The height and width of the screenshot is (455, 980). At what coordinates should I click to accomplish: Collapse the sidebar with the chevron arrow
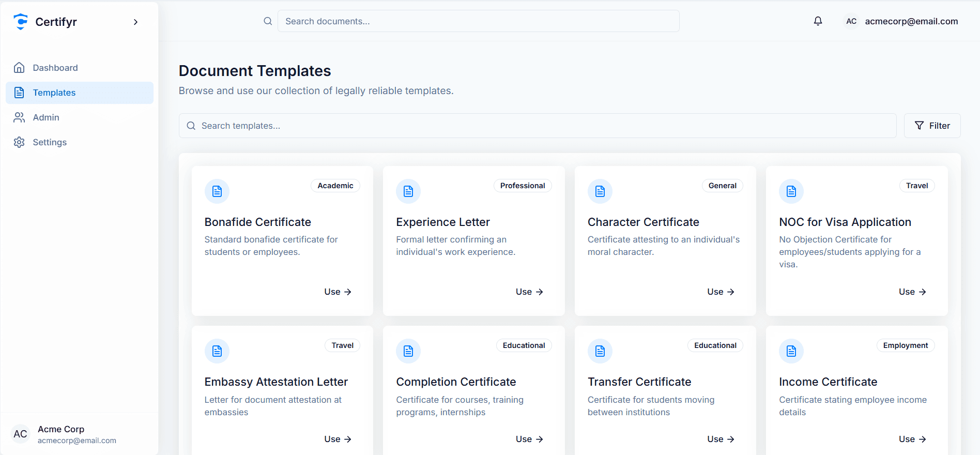pos(135,22)
